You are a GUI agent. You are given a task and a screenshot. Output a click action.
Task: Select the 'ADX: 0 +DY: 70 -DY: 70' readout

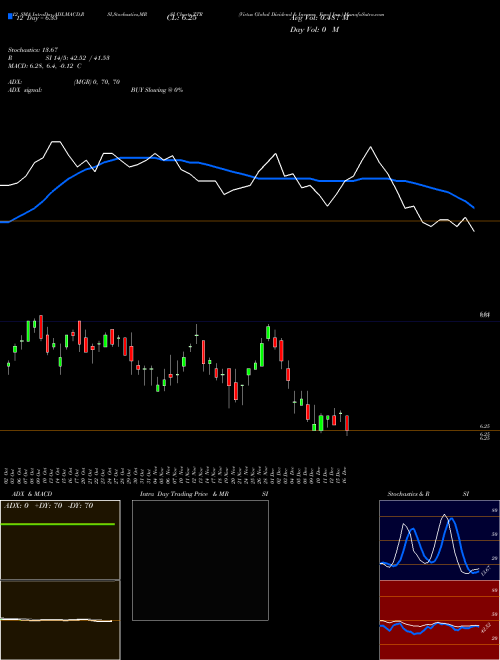pos(48,506)
